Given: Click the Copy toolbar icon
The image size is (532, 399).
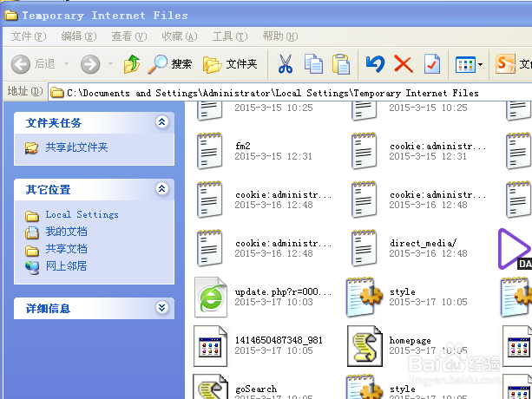Looking at the screenshot, I should [313, 64].
